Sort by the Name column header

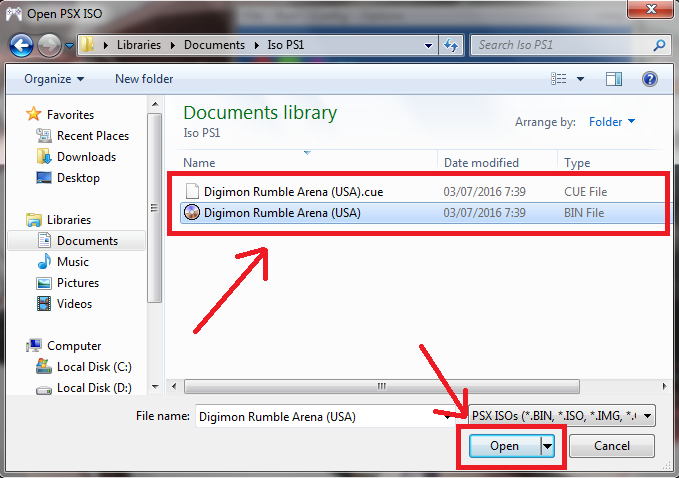(199, 163)
